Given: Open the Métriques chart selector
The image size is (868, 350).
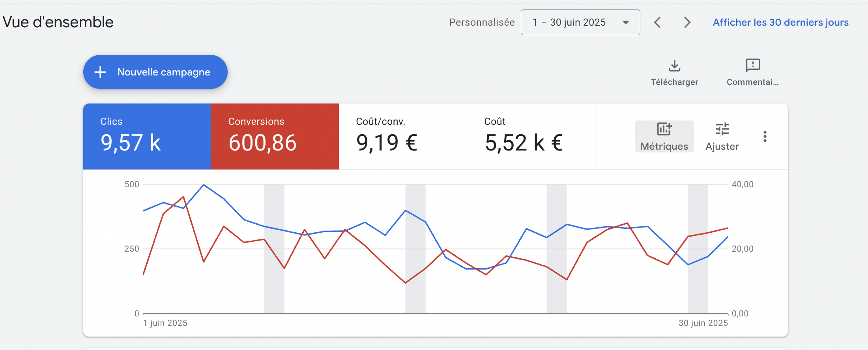Looking at the screenshot, I should tap(664, 136).
